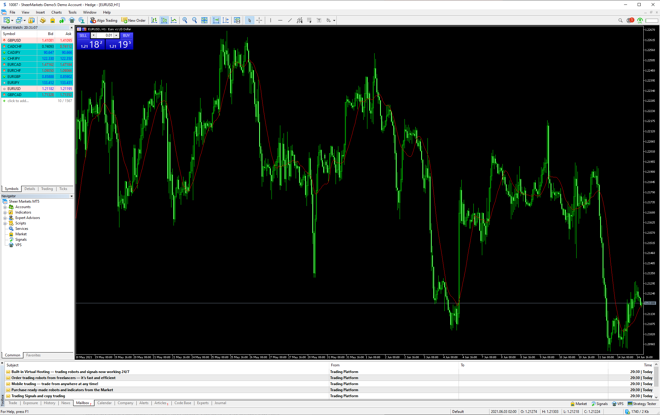660x415 pixels.
Task: Open the Window menu
Action: coord(89,12)
